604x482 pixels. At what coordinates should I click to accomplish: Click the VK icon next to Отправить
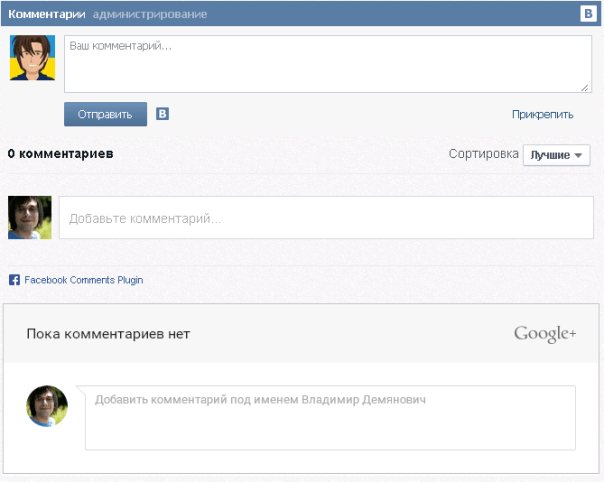163,114
